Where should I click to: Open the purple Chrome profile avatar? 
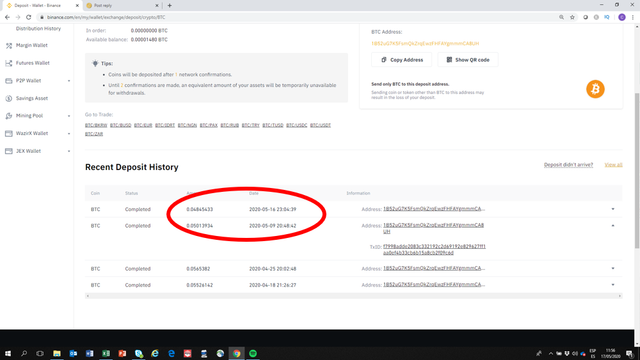point(622,17)
